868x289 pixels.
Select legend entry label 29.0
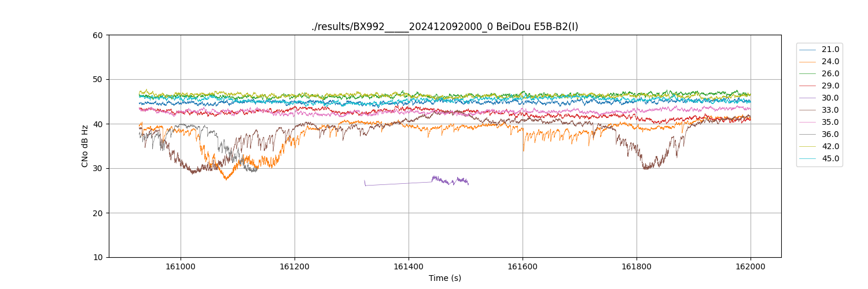pyautogui.click(x=830, y=86)
